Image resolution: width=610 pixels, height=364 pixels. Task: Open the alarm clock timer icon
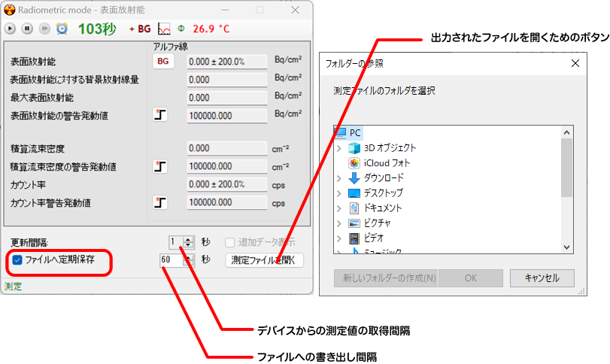[x=62, y=29]
